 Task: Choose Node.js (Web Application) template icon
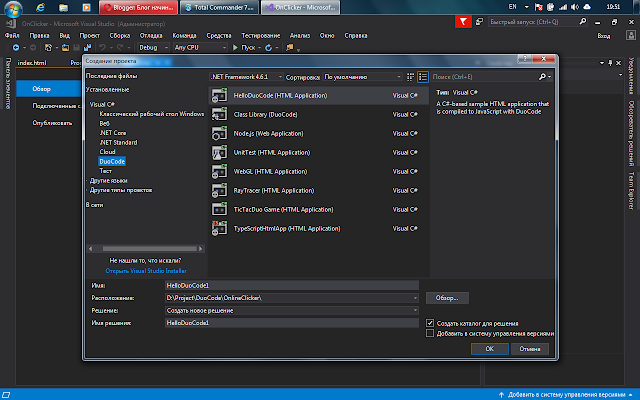click(219, 133)
